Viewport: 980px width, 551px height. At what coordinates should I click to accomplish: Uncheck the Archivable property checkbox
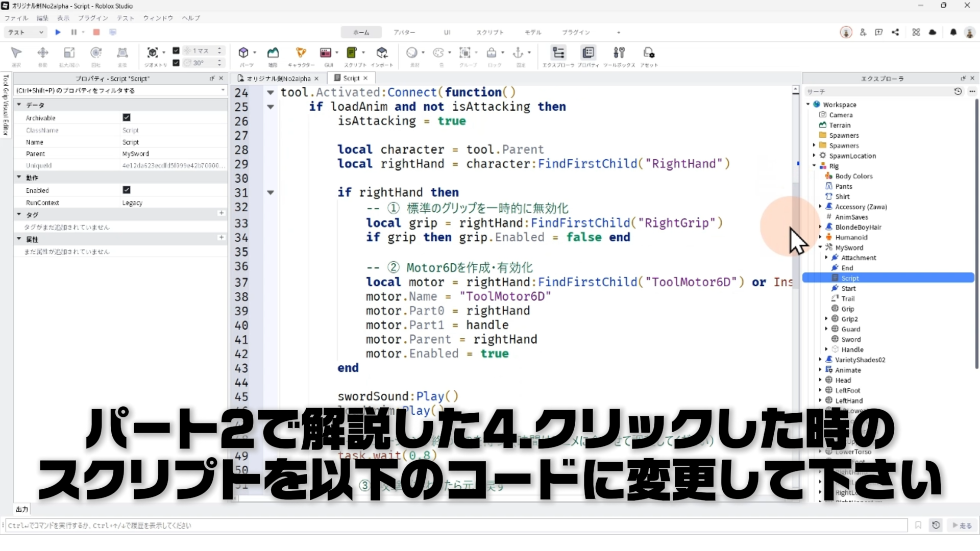point(127,117)
